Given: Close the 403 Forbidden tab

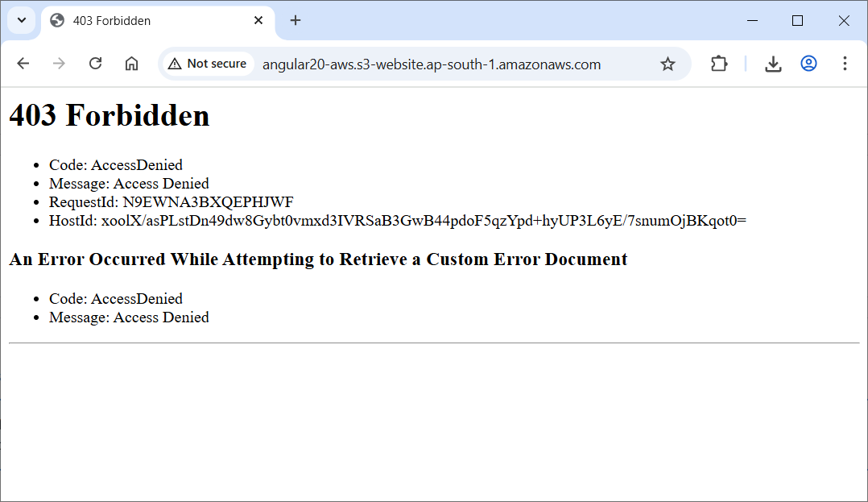Looking at the screenshot, I should pyautogui.click(x=258, y=20).
